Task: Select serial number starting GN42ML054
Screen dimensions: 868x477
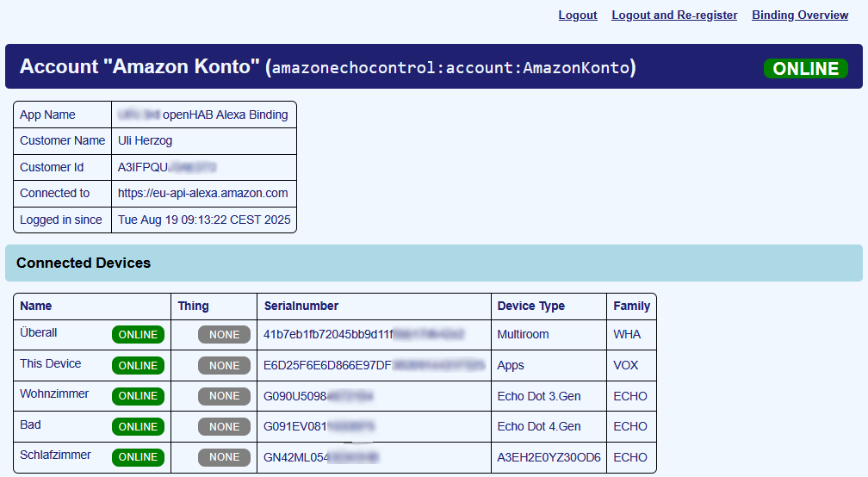Action: pyautogui.click(x=321, y=458)
